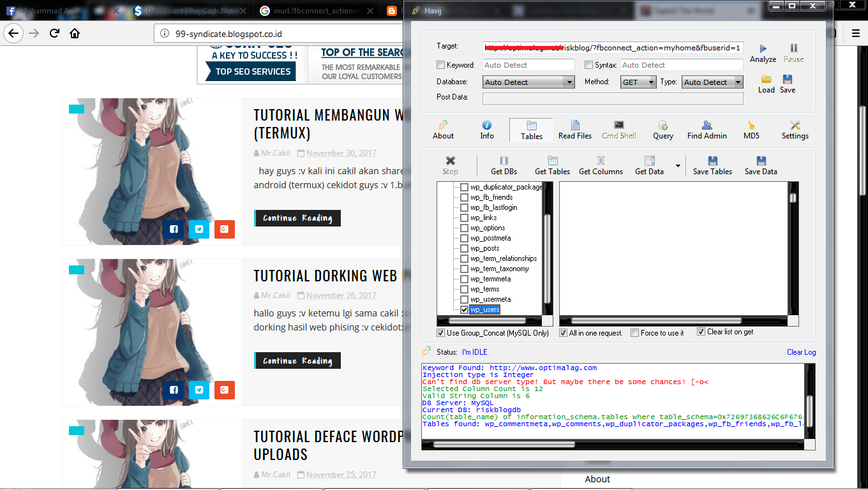Switch to the Tables tab
Image resolution: width=868 pixels, height=490 pixels.
point(532,130)
